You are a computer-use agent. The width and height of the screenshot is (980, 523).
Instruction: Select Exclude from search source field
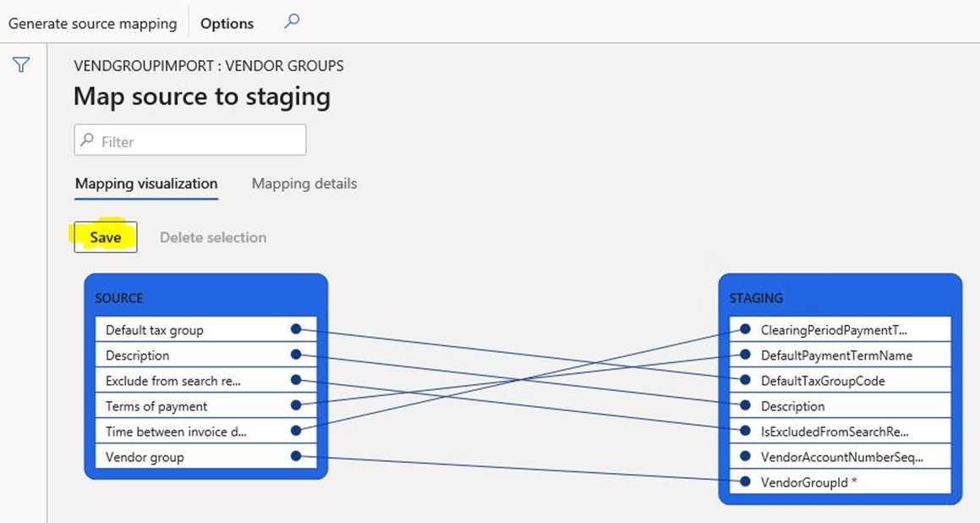173,381
